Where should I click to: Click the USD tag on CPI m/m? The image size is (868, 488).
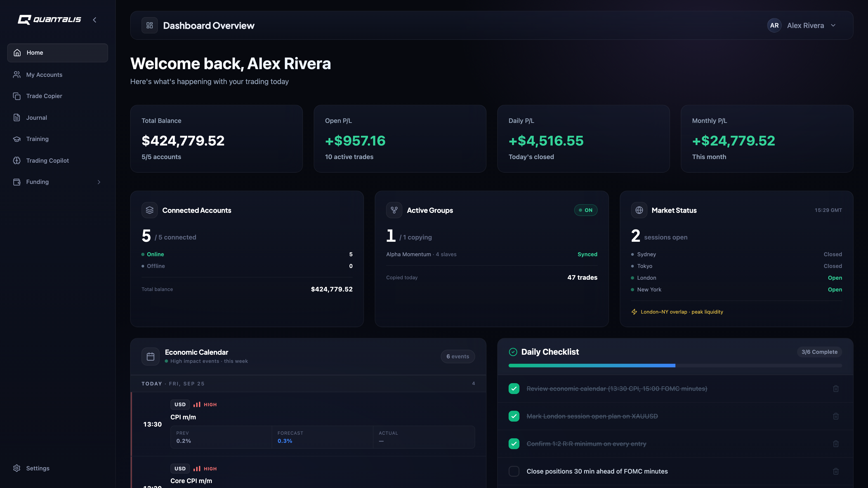coord(180,404)
